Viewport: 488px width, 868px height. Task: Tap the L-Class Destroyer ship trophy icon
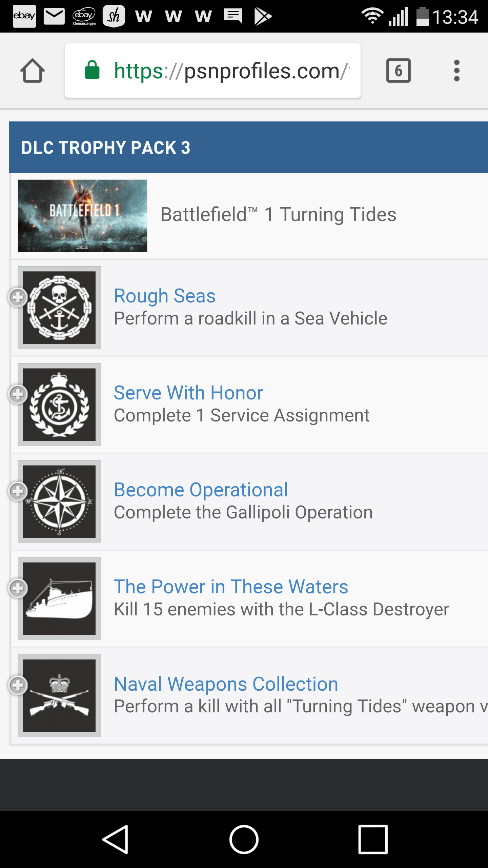[59, 598]
